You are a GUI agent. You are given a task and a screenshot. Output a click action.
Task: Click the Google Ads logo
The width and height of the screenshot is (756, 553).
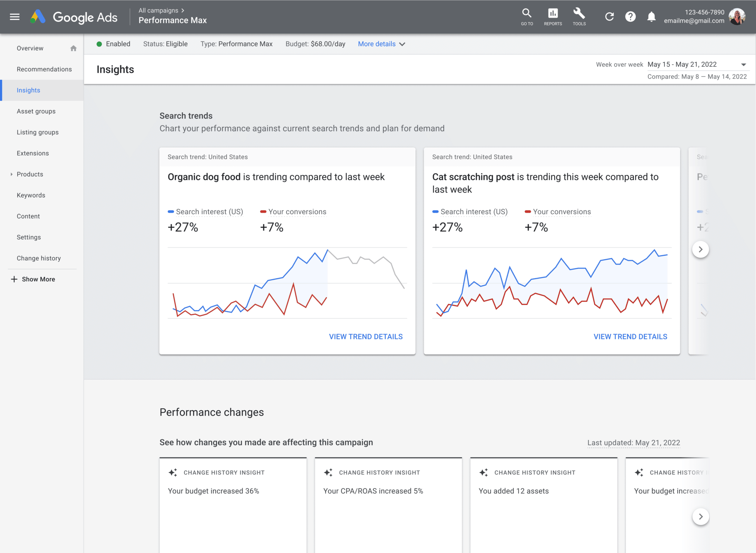pos(75,17)
